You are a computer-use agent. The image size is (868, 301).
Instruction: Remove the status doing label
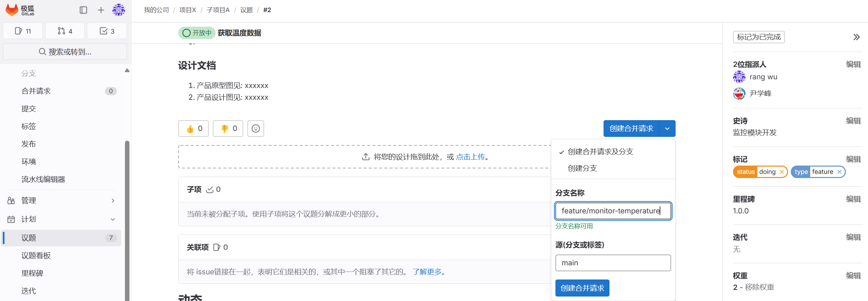point(782,172)
